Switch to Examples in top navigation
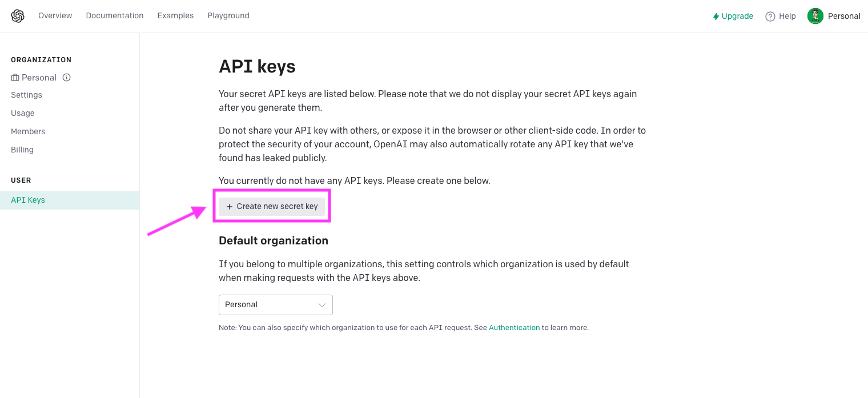This screenshot has width=868, height=398. (x=175, y=15)
